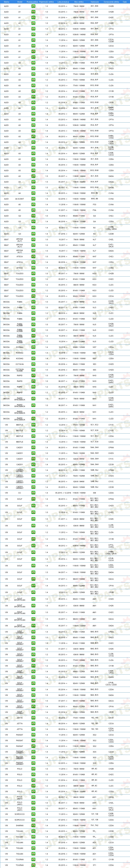This screenshot has height=868, width=130.
Task: Click the fuel icon in the VW CADDY CYVC row
Action: pyautogui.click(x=33, y=459)
